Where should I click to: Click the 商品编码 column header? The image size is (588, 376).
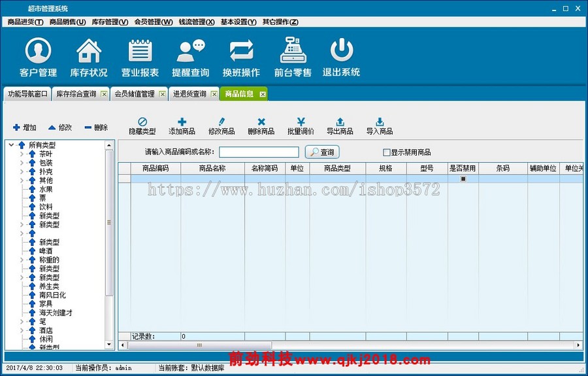tap(155, 169)
